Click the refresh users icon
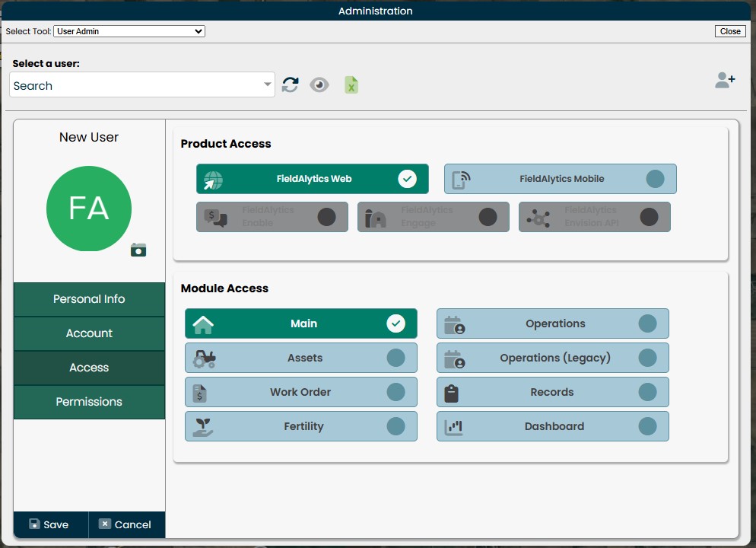 coord(291,85)
